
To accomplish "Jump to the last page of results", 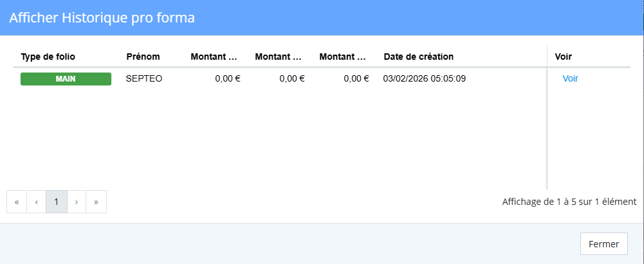I will click(x=96, y=202).
